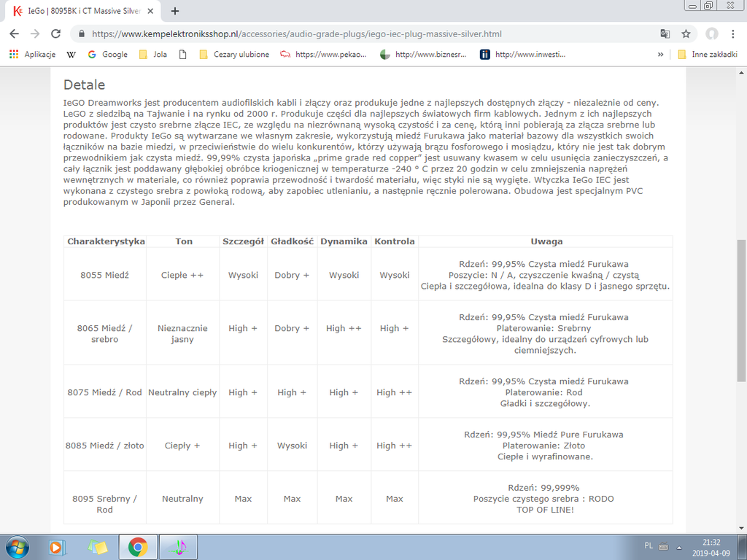
Task: Click the PL language indicator
Action: (x=649, y=545)
